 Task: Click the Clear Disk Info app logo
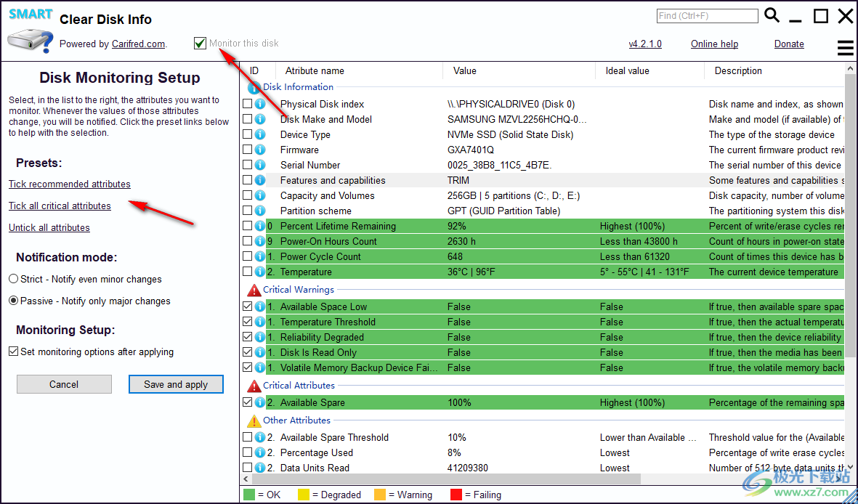click(30, 31)
